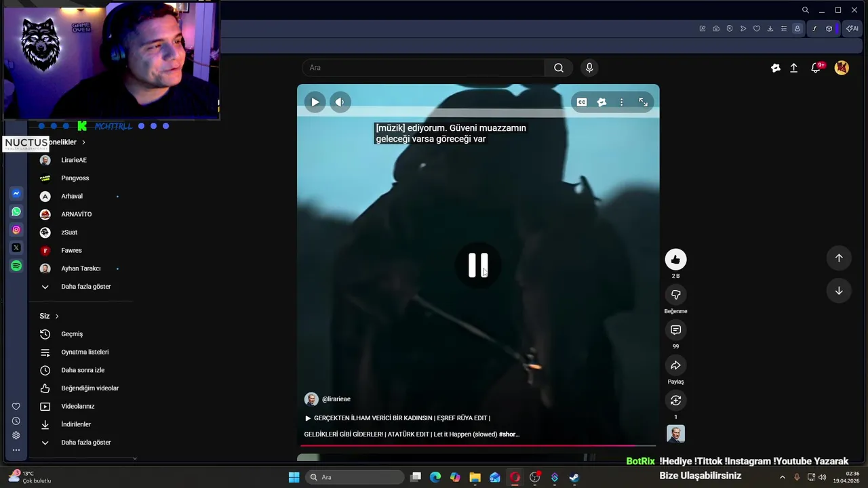This screenshot has width=868, height=488.
Task: Open Instagram in the Opera sidebar
Action: click(16, 230)
